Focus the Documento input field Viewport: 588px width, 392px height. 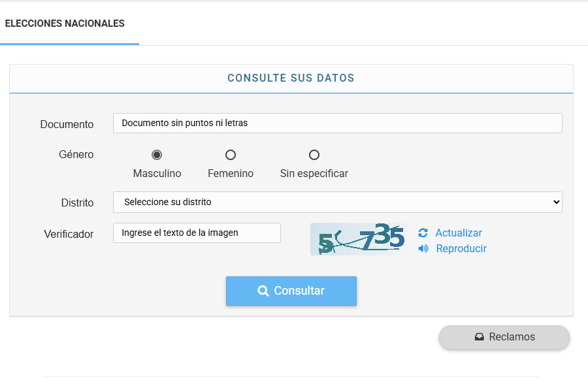pos(337,123)
